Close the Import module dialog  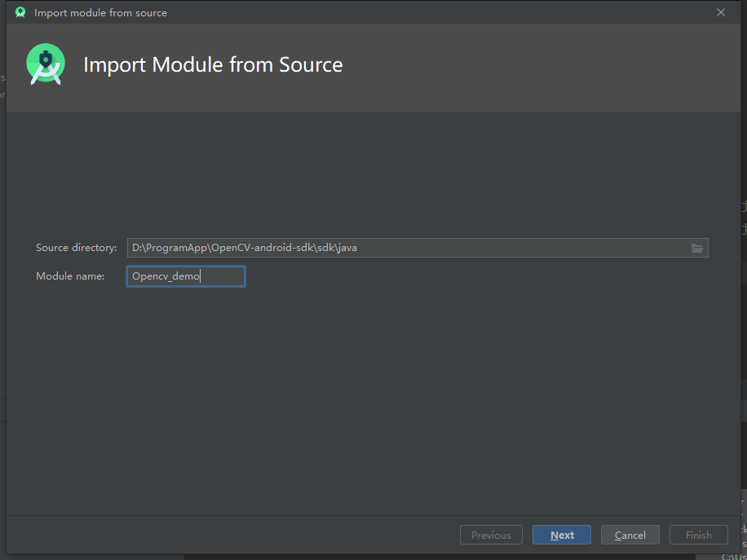click(721, 12)
